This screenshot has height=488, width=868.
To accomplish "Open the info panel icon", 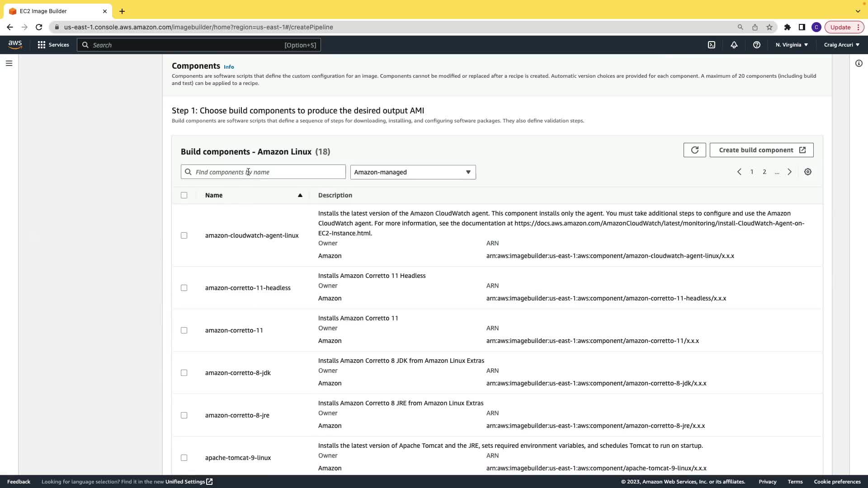I will 859,63.
